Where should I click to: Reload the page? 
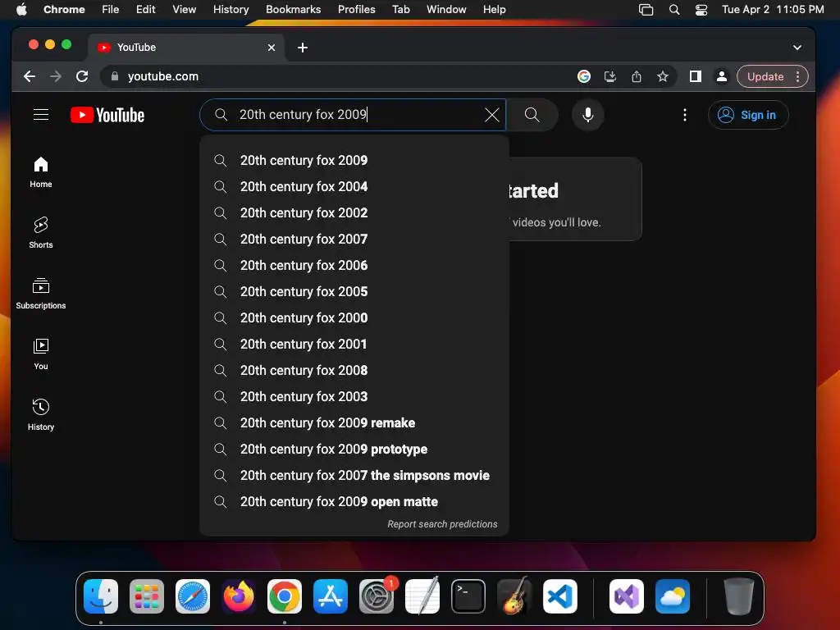pos(82,76)
